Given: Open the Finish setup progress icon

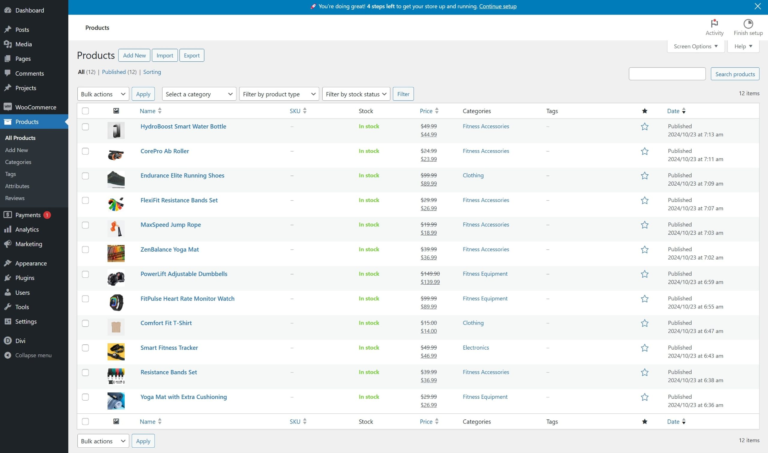Looking at the screenshot, I should 748,23.
